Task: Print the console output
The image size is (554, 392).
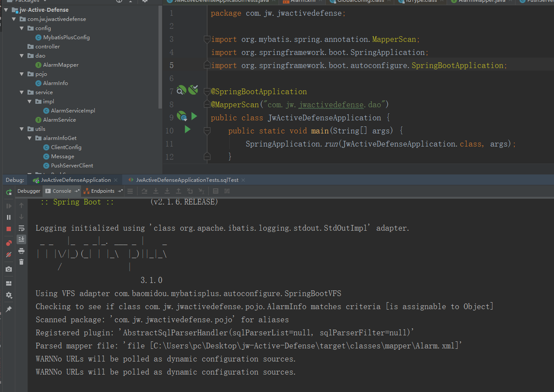Action: point(21,251)
